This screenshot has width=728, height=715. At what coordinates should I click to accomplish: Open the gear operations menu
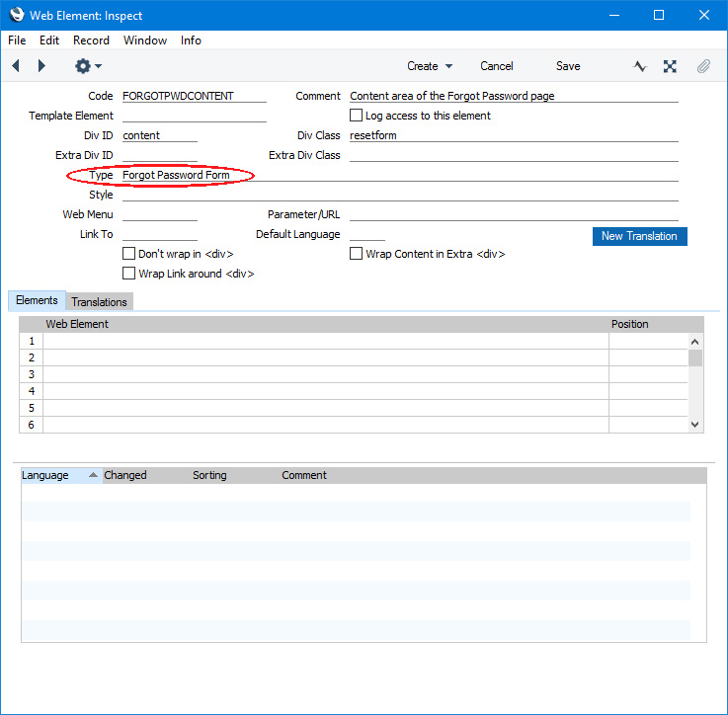[88, 66]
